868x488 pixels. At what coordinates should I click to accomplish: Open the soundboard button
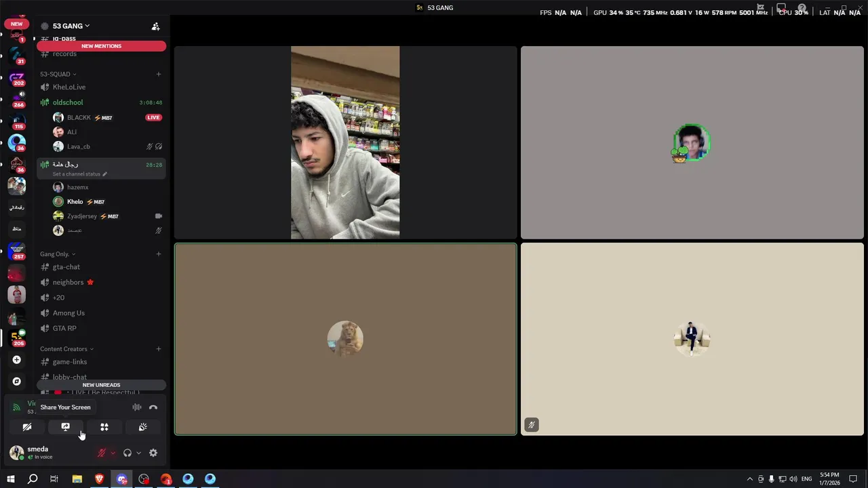tap(143, 427)
